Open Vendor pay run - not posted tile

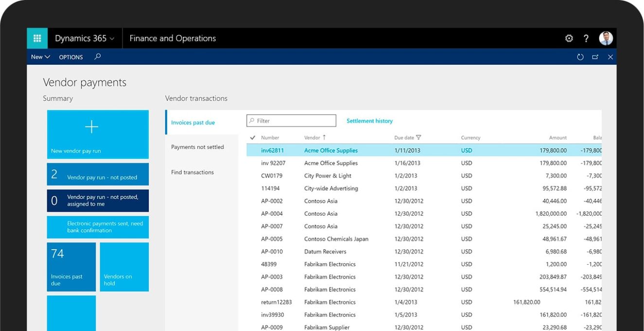[x=98, y=174]
